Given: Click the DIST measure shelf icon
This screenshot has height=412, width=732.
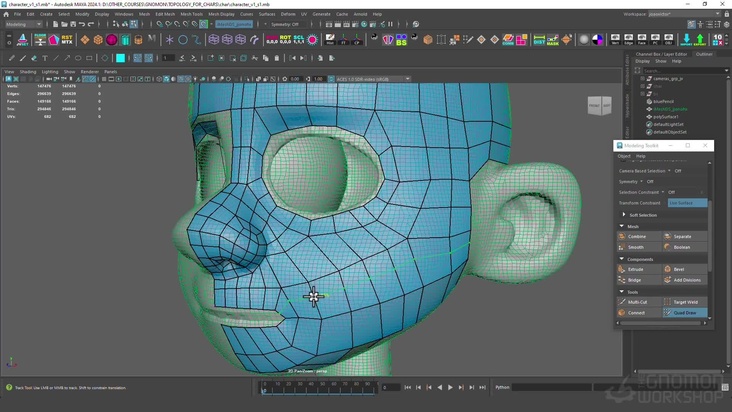Looking at the screenshot, I should [539, 40].
